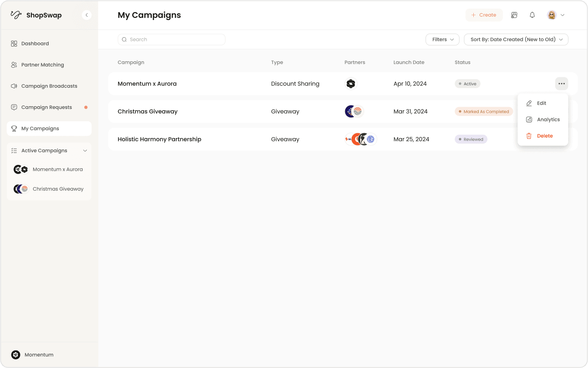
Task: Collapse the sidebar with the arrow toggle
Action: 87,15
